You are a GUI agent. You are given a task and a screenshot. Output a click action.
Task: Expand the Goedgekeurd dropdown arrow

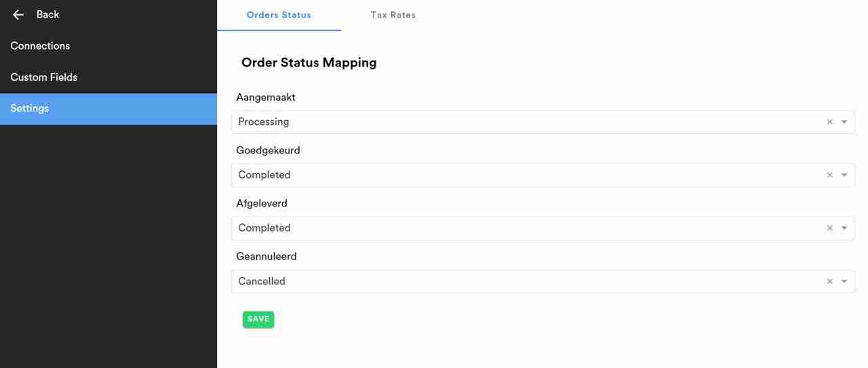click(x=844, y=175)
